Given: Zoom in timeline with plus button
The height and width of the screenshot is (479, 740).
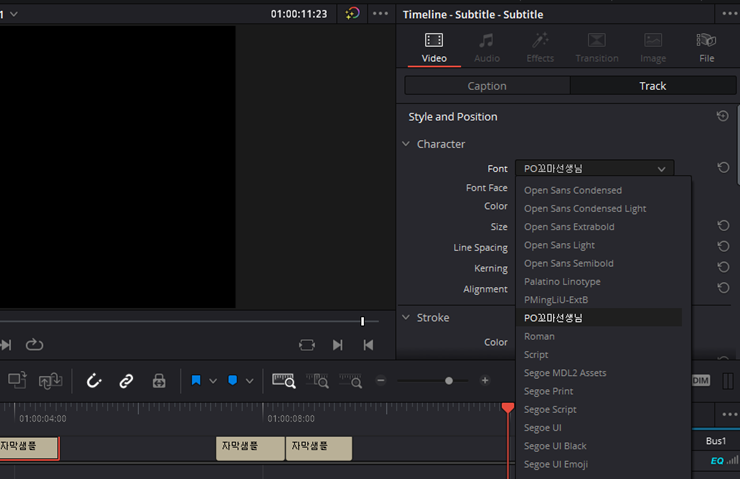Looking at the screenshot, I should pos(485,380).
